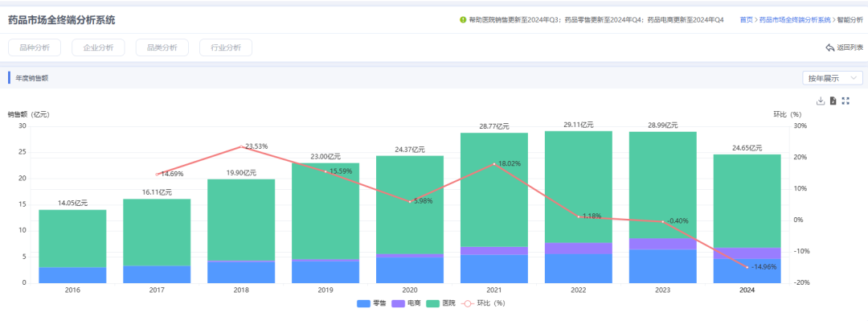Screen dimensions: 868x321
Task: Switch to 品种分析 tab
Action: 35,47
